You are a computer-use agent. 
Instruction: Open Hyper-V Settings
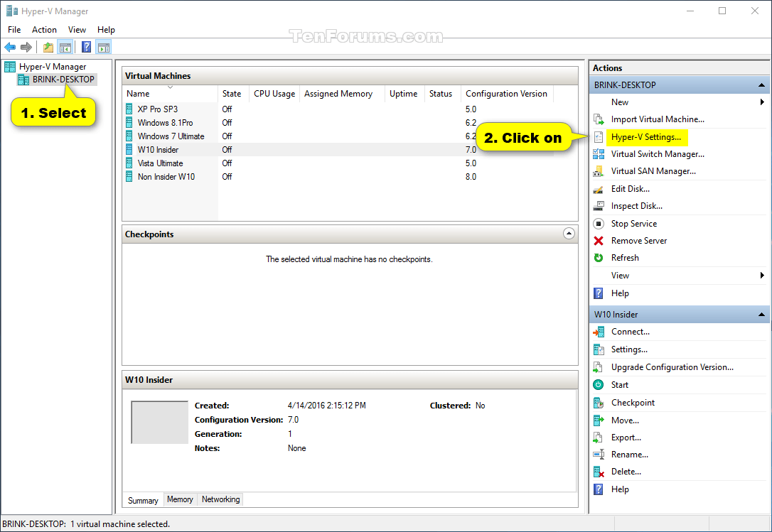point(646,136)
